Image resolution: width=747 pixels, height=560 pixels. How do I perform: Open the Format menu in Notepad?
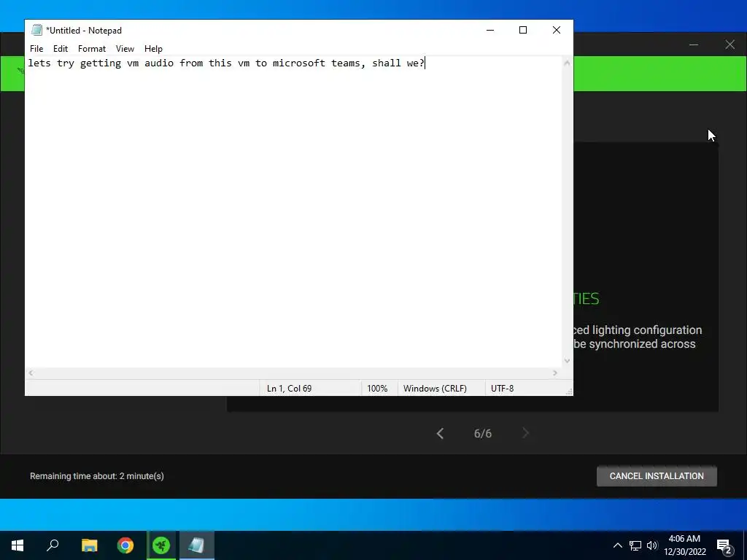(x=91, y=49)
